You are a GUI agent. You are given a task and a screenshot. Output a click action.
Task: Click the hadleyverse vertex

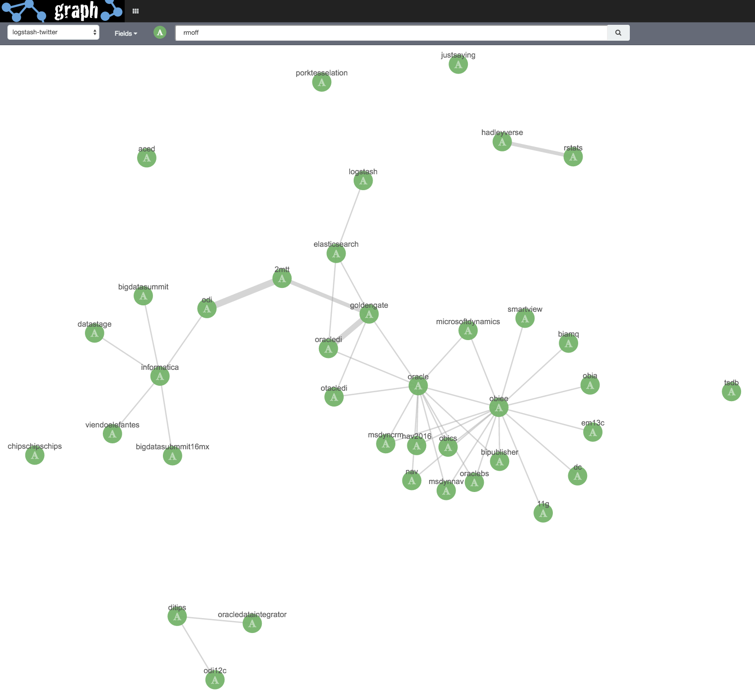point(502,141)
